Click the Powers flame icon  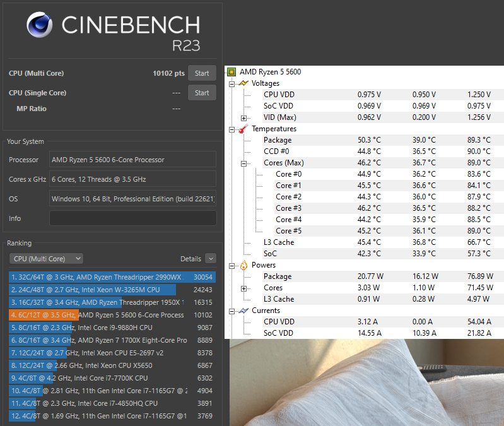(243, 265)
